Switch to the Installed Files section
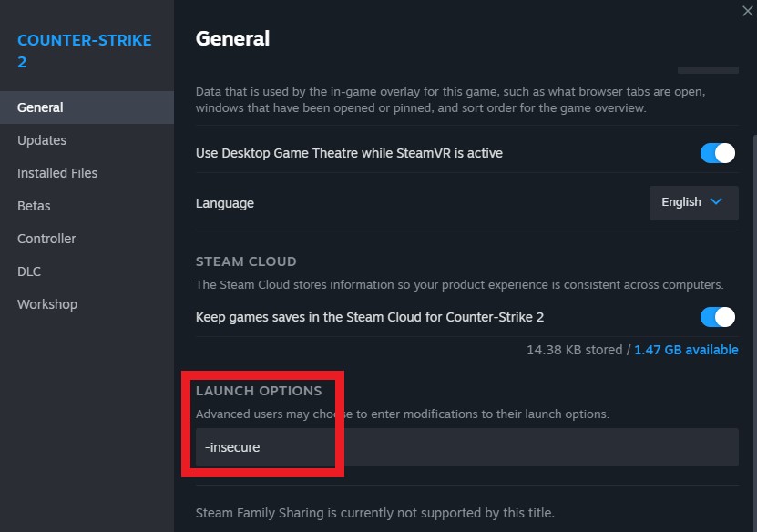This screenshot has width=757, height=532. click(x=57, y=173)
